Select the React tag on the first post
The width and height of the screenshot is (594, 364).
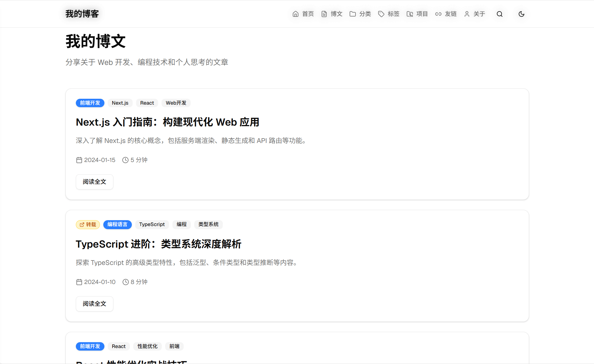147,103
